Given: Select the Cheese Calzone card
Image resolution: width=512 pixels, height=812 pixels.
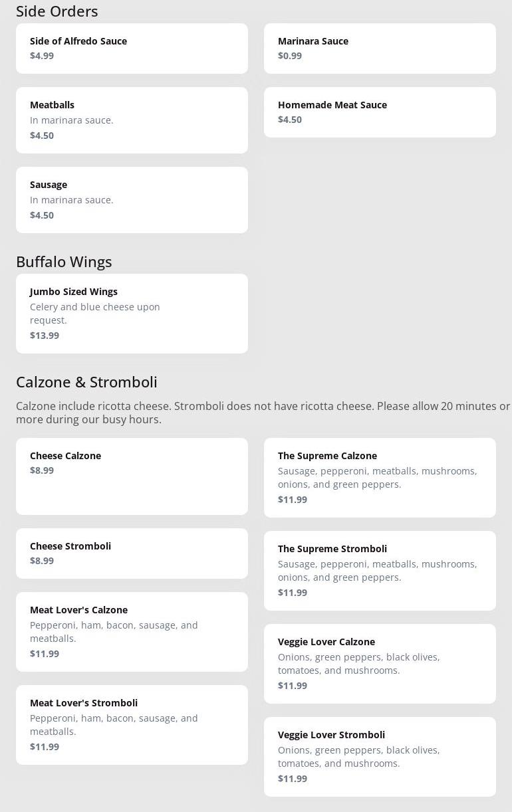Looking at the screenshot, I should point(132,476).
